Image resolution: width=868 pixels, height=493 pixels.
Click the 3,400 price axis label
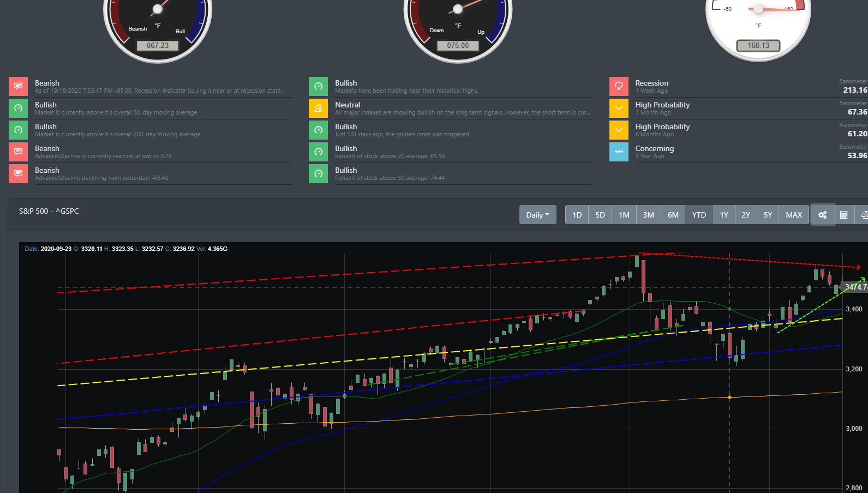tap(854, 309)
